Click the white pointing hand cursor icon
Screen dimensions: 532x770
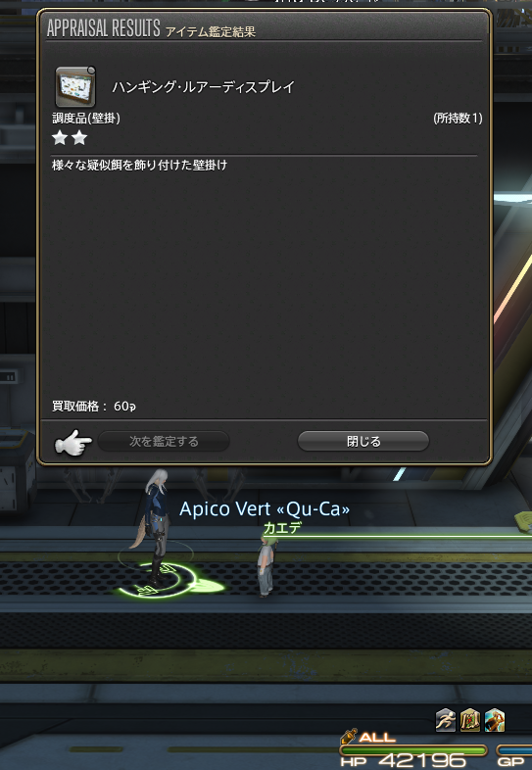(x=73, y=442)
